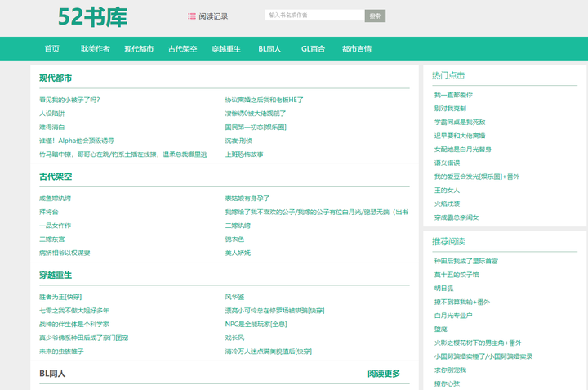The image size is (588, 390).
Task: Open book 拜将台
Action: pos(49,212)
